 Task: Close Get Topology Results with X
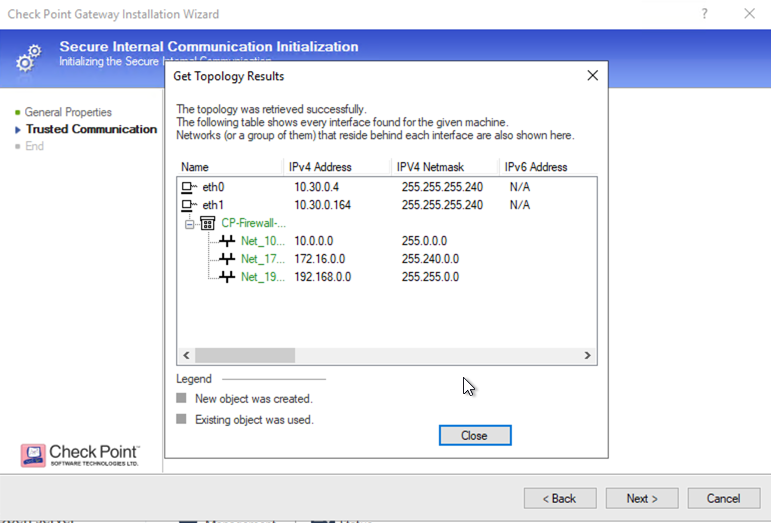coord(592,76)
